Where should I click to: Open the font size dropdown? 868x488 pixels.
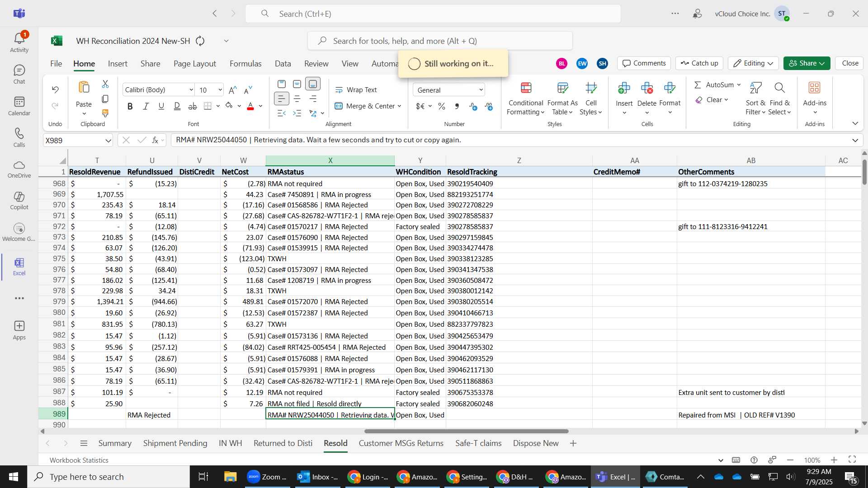(220, 90)
